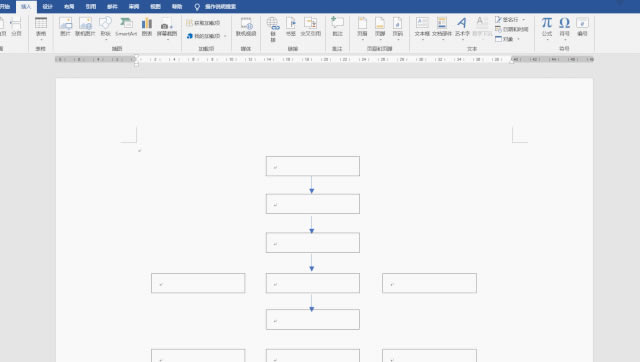Insert a table using the Table icon

coord(41,27)
